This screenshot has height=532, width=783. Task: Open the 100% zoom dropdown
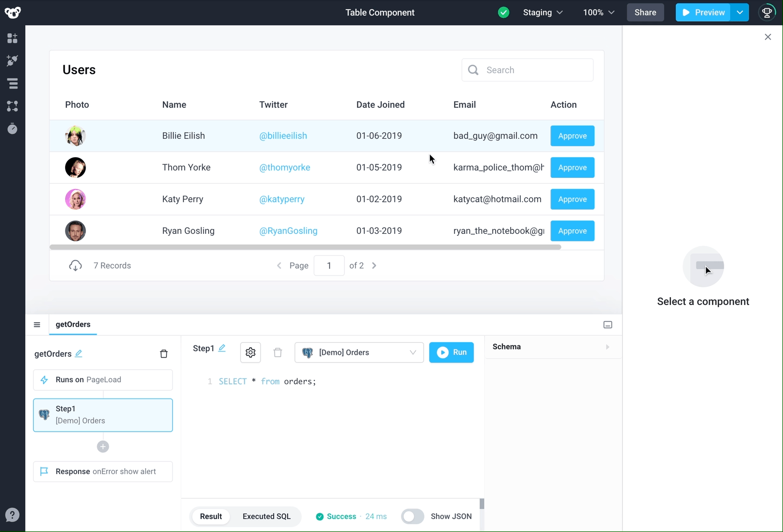click(598, 12)
